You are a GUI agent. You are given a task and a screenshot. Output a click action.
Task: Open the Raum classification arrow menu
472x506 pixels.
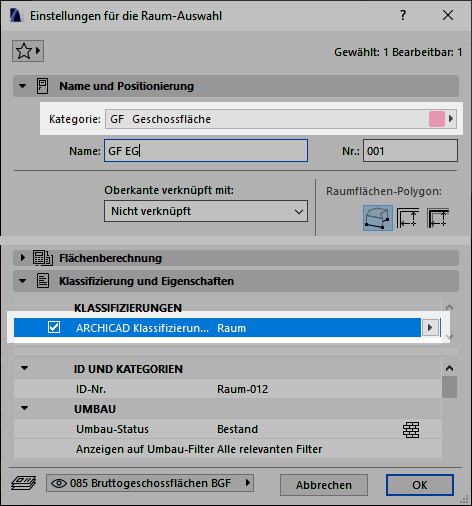[x=430, y=328]
